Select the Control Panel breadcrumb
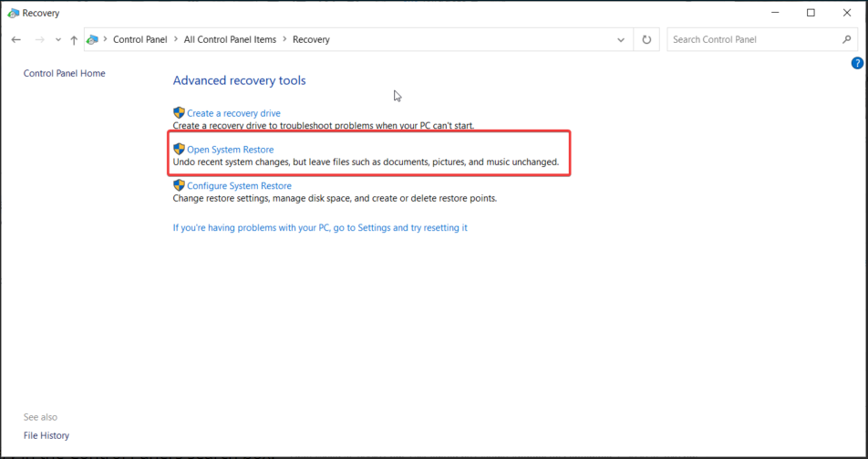The image size is (868, 459). pyautogui.click(x=140, y=39)
